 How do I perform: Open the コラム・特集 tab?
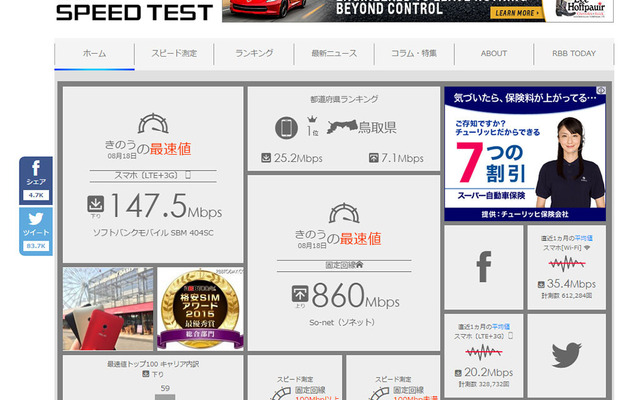(414, 53)
